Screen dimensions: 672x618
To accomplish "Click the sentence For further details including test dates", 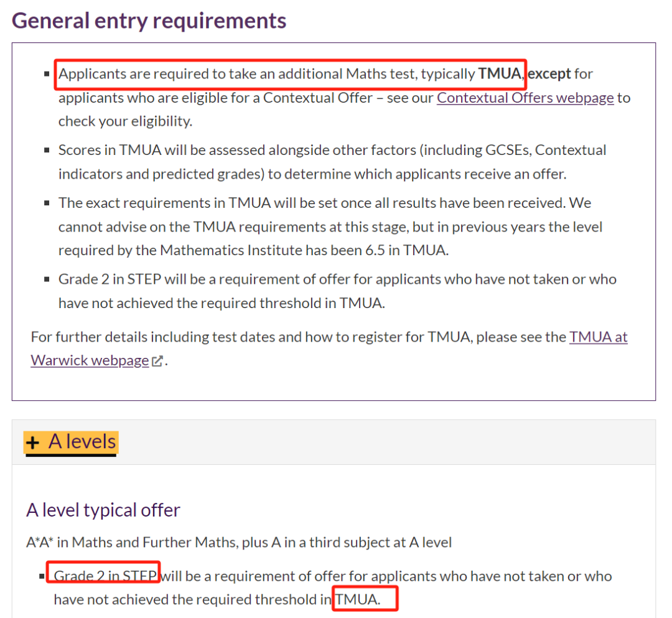I will (329, 349).
